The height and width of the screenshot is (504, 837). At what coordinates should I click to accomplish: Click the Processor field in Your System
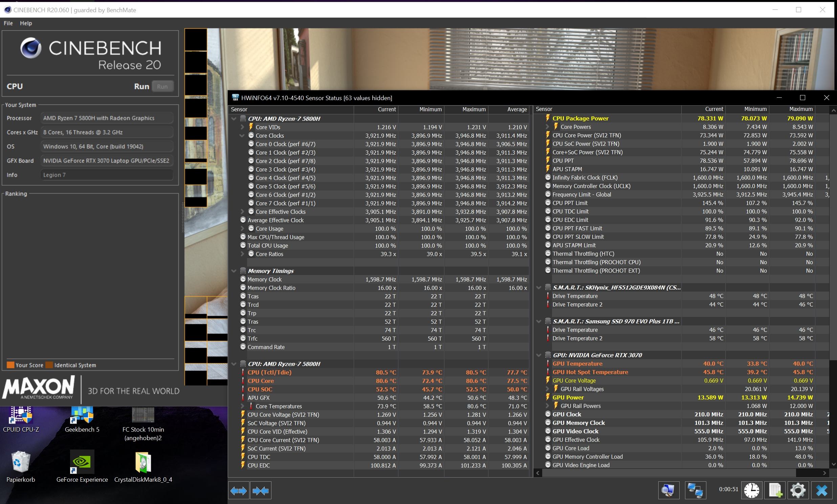click(107, 118)
